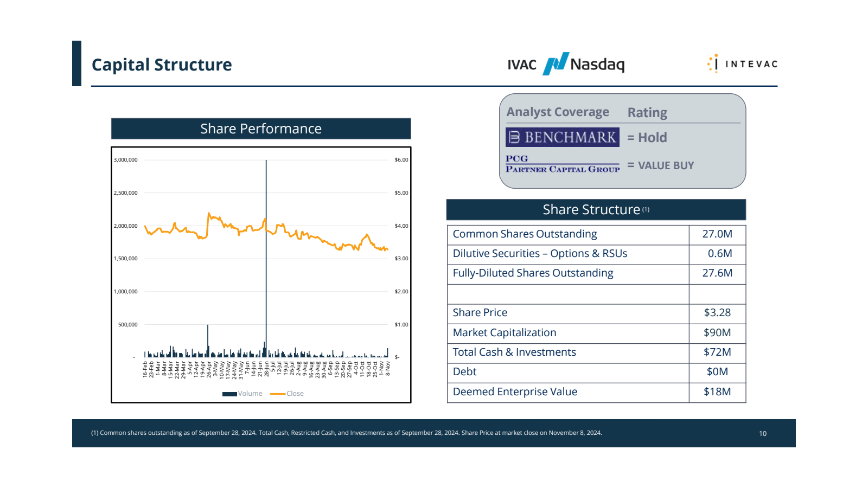Click the 'Market Capitalization' row label
This screenshot has width=868, height=488.
(x=505, y=332)
